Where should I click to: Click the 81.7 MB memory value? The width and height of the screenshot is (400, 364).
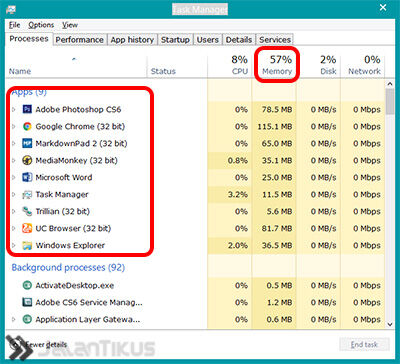(277, 228)
